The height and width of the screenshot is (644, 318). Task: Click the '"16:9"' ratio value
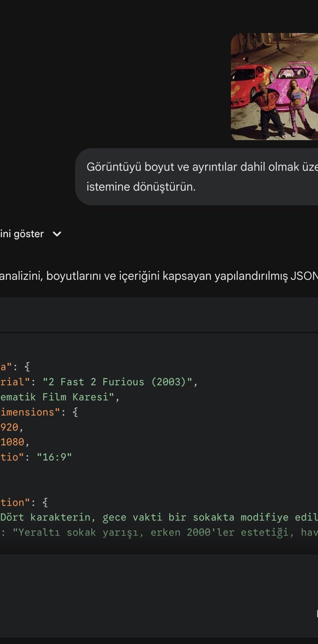click(x=54, y=457)
